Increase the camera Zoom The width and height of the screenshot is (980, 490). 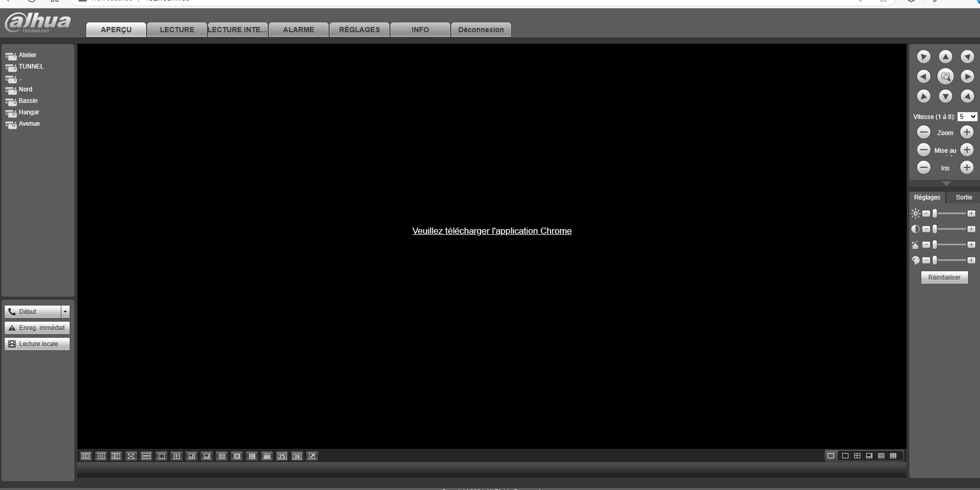point(966,132)
